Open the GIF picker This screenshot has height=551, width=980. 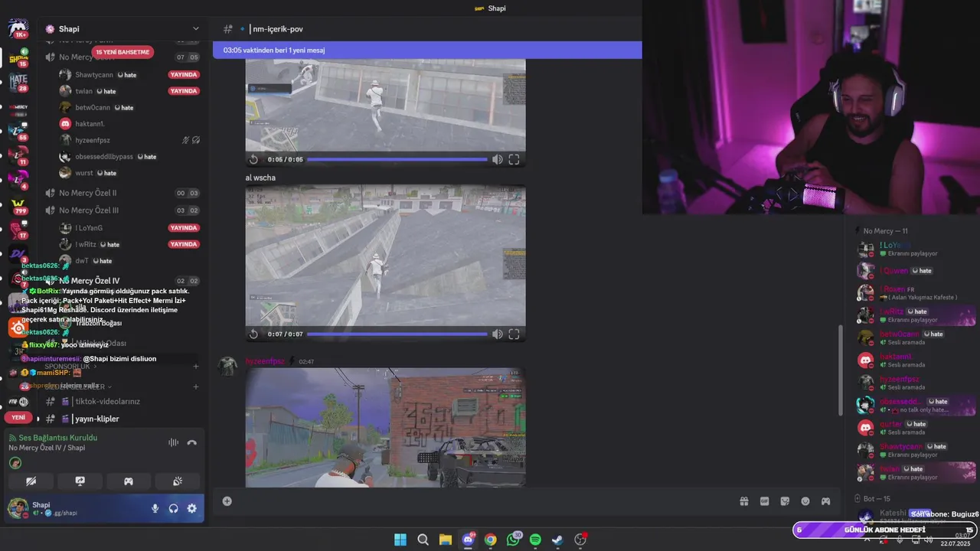coord(764,501)
